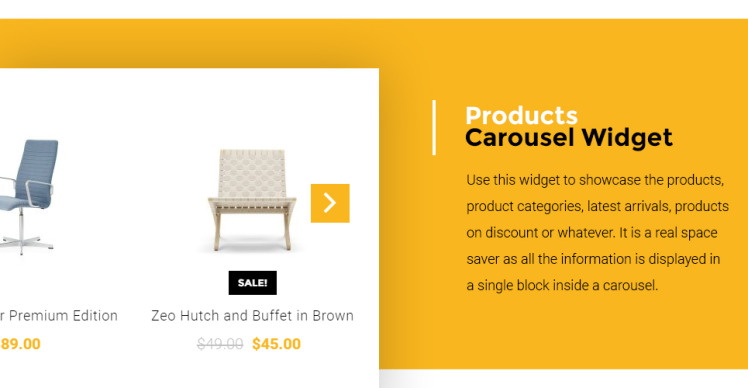Open the blue office chair product image
Viewport: 748px width, 388px height.
point(29,197)
